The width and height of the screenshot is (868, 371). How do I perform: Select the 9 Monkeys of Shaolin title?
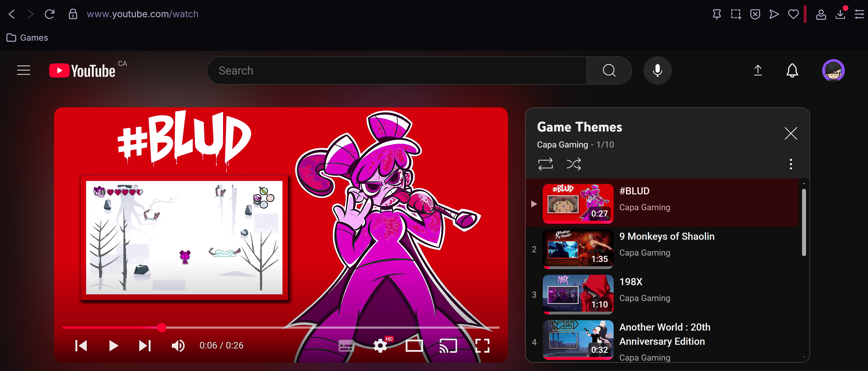point(667,236)
